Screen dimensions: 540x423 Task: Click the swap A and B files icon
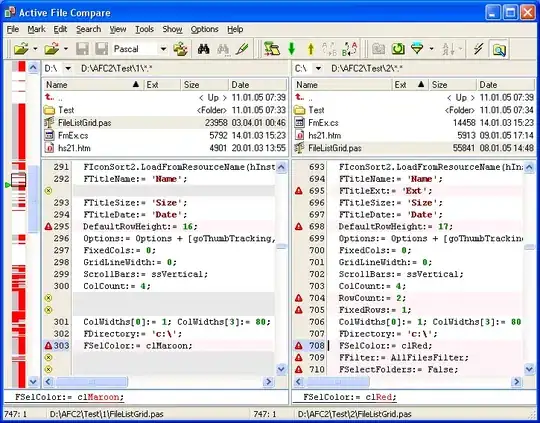[x=349, y=49]
